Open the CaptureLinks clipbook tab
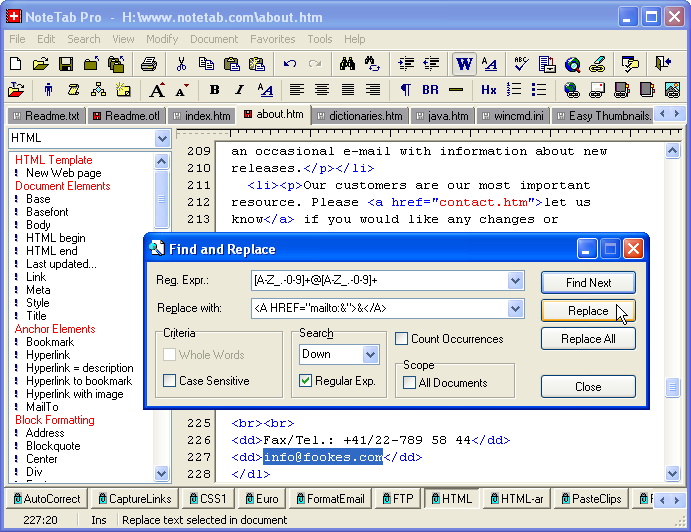 (135, 499)
